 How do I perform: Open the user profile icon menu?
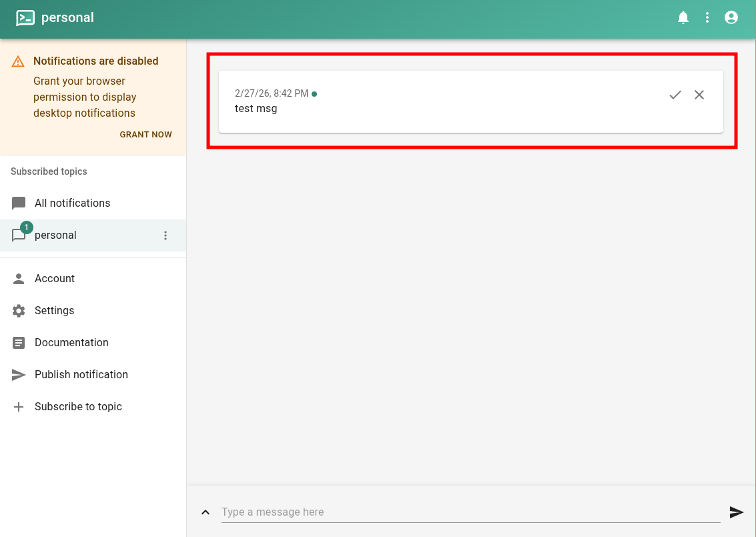pos(731,18)
